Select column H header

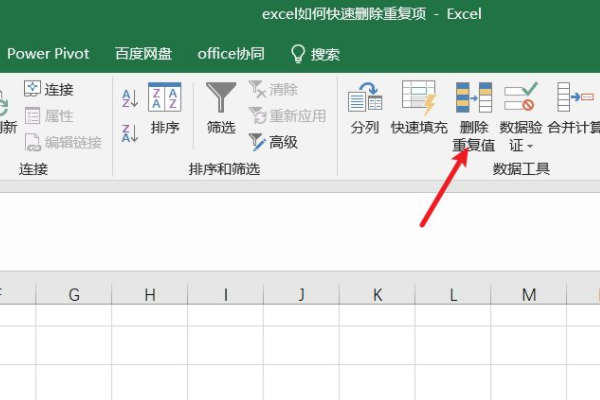pos(150,294)
